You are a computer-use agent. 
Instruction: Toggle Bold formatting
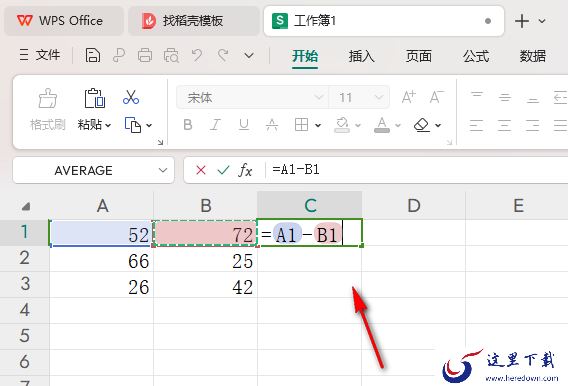(188, 125)
